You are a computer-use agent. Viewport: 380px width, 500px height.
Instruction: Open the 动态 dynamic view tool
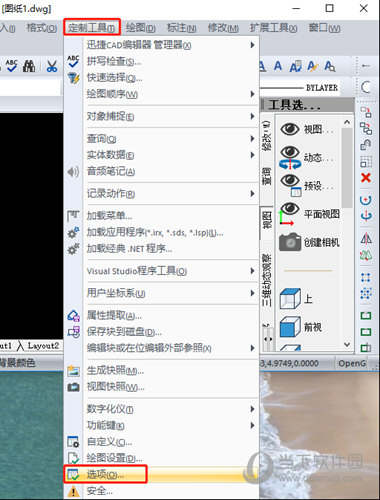(306, 157)
